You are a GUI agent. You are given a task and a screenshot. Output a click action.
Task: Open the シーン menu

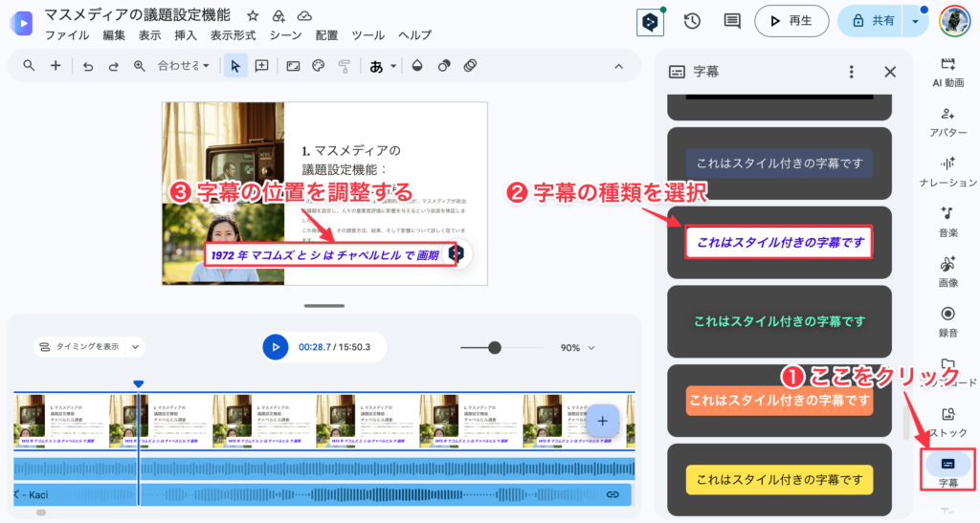tap(285, 35)
